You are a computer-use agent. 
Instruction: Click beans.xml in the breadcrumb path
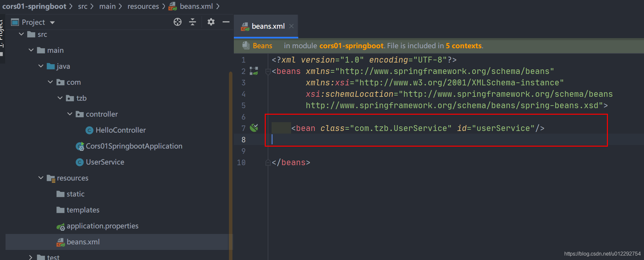coord(196,6)
